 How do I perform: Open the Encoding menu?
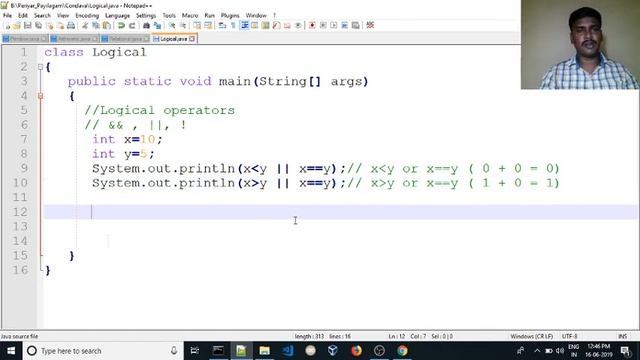(x=87, y=16)
